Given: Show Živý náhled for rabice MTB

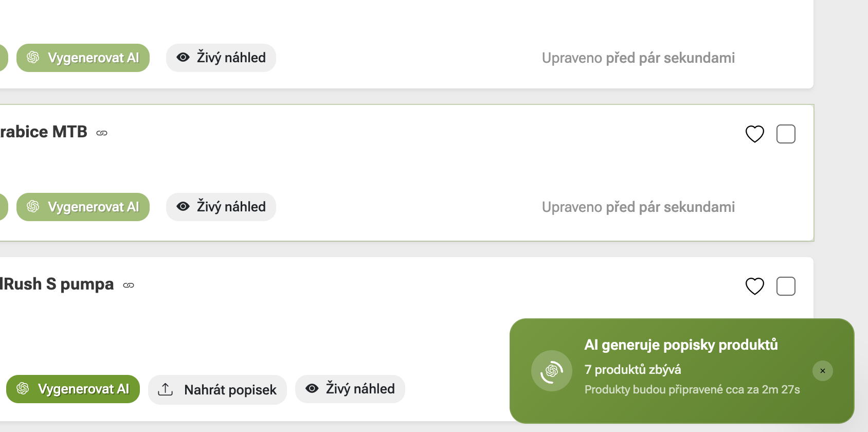Looking at the screenshot, I should [x=221, y=207].
